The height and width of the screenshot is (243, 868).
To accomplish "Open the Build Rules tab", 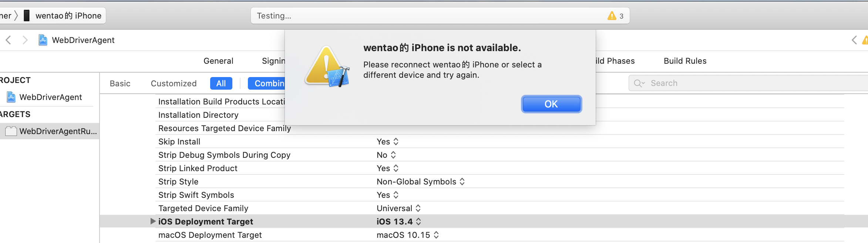I will tap(685, 61).
